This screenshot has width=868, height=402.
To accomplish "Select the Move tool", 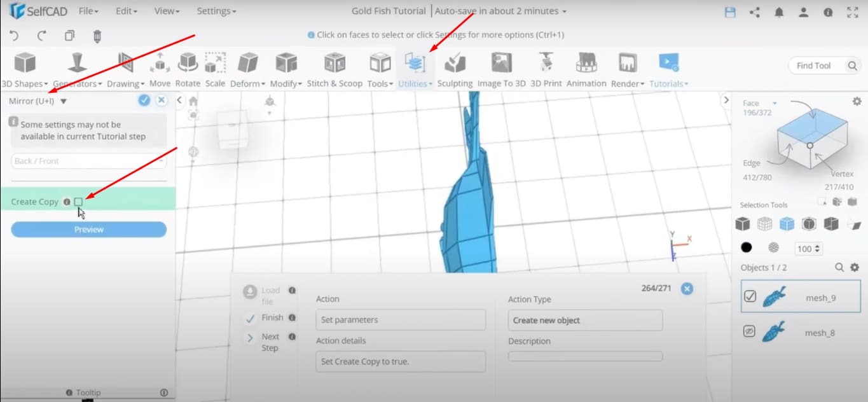I will click(x=159, y=70).
